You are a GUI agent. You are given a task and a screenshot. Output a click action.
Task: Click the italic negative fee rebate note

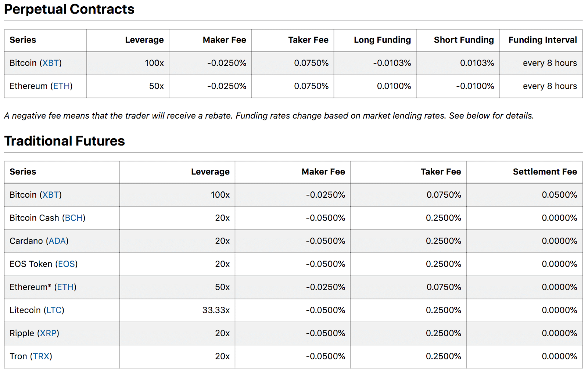269,116
